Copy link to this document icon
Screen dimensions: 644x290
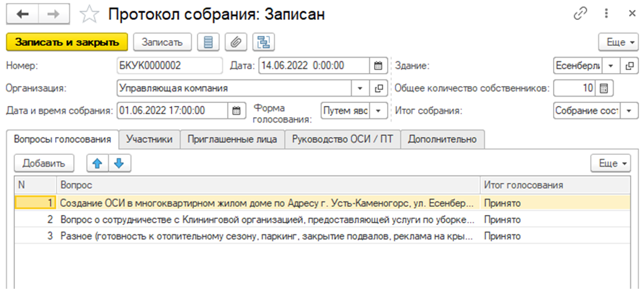click(580, 13)
